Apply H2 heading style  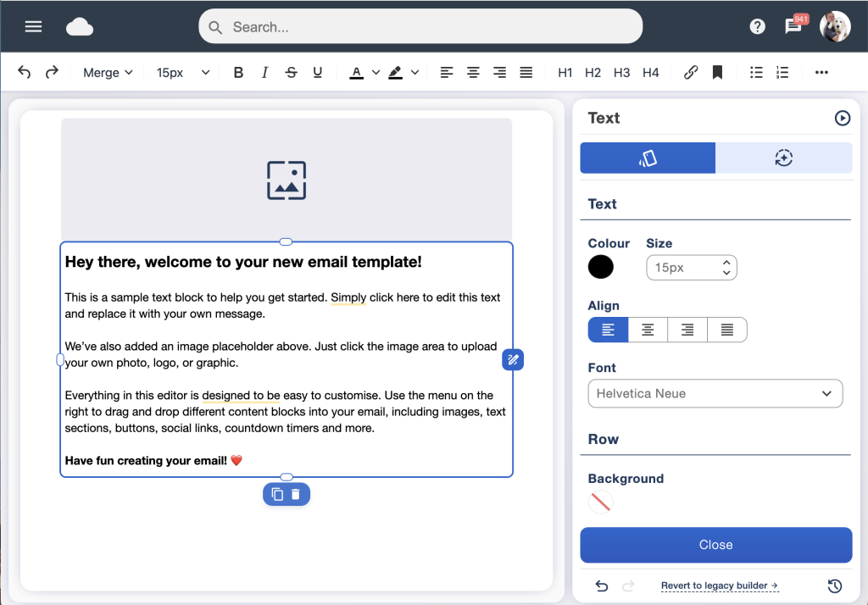593,73
